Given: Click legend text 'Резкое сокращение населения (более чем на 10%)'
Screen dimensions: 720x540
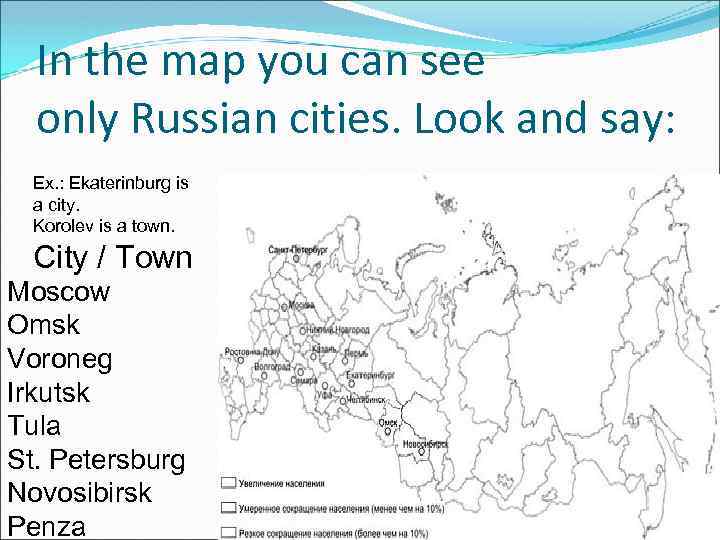Looking at the screenshot, I should 333,534.
